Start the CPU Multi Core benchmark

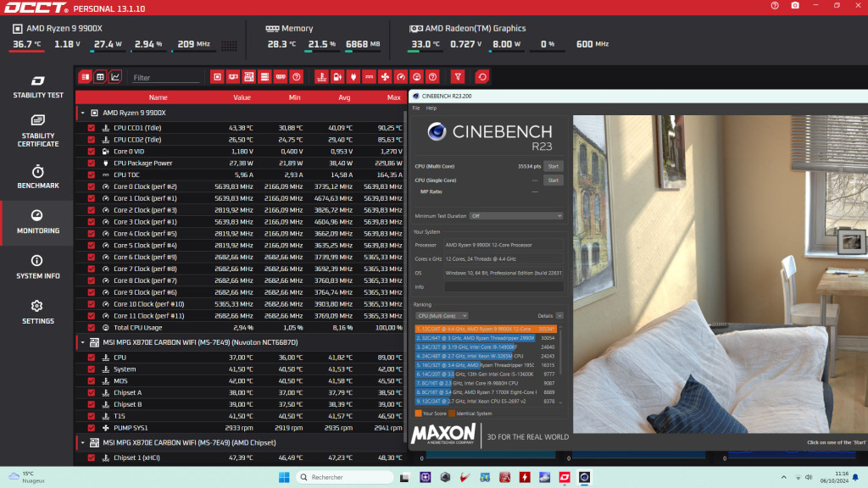pyautogui.click(x=553, y=166)
